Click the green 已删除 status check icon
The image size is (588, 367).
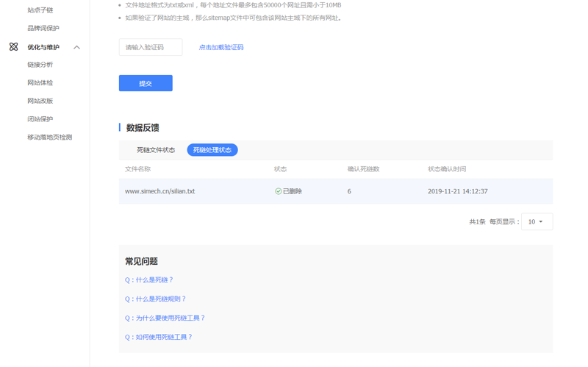coord(279,191)
